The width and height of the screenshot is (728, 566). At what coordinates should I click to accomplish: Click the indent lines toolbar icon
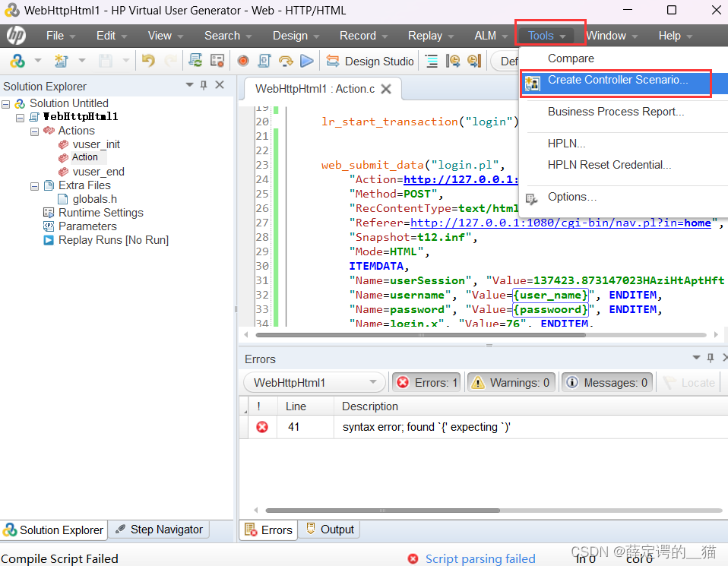click(432, 61)
